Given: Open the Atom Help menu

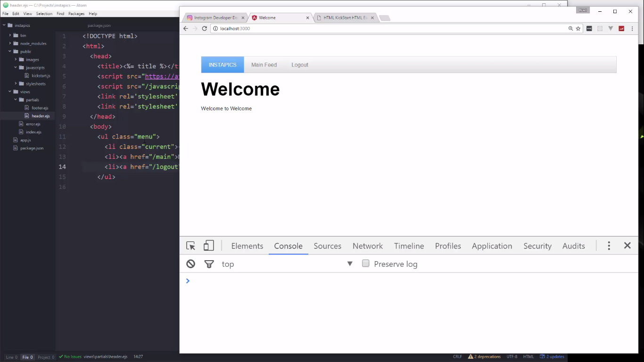Looking at the screenshot, I should pyautogui.click(x=93, y=14).
